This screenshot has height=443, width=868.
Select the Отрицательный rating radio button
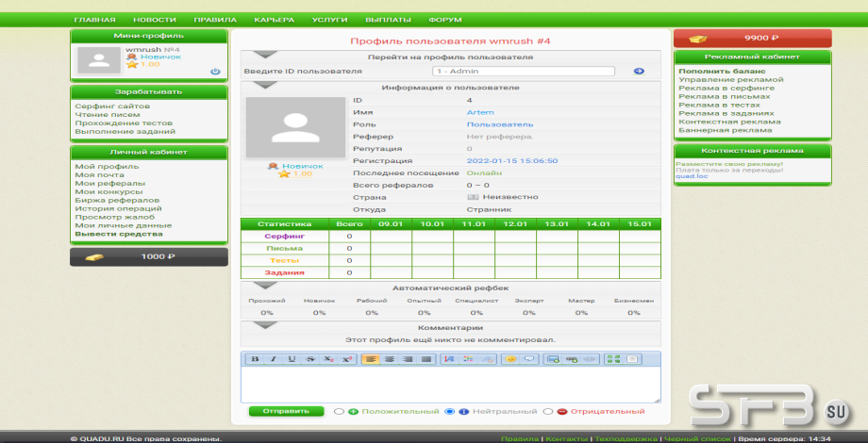pos(546,412)
